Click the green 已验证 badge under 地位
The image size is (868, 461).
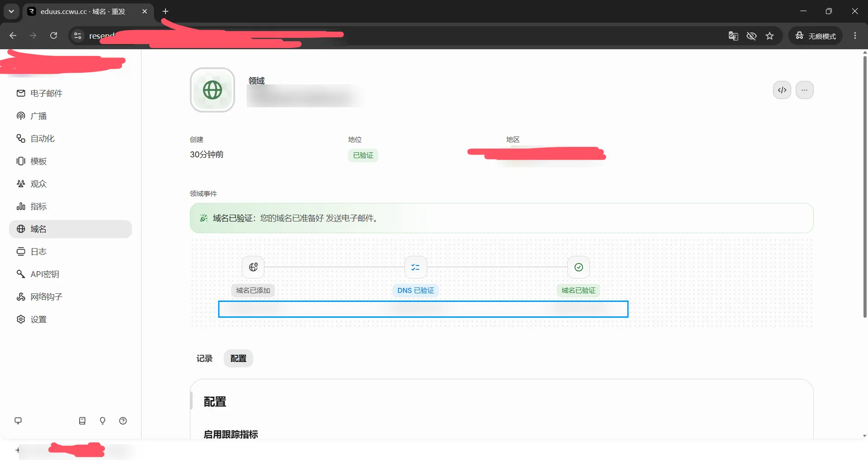click(363, 155)
